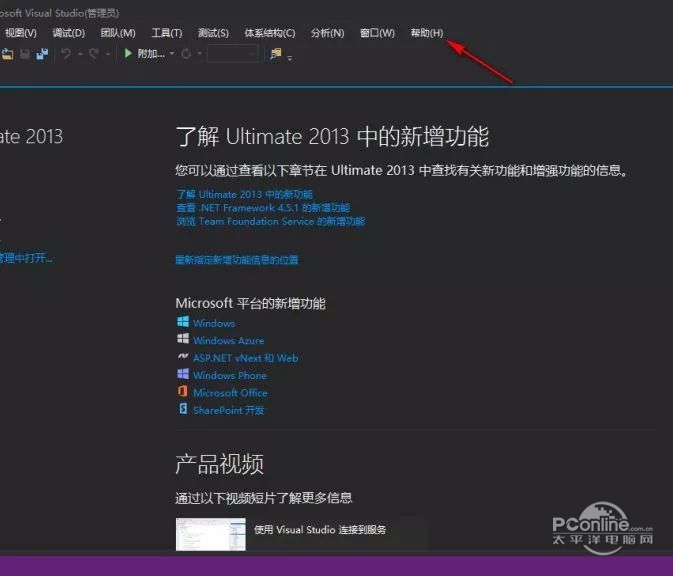Viewport: 673px width, 576px height.
Task: Click the SharePoint logo icon
Action: pos(183,409)
